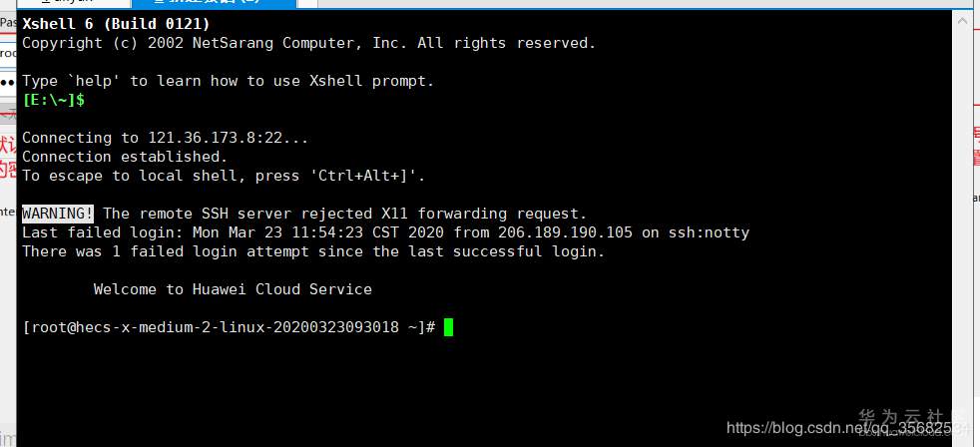Screen dimensions: 980x447
Task: Click the green terminal cursor block
Action: pos(449,327)
